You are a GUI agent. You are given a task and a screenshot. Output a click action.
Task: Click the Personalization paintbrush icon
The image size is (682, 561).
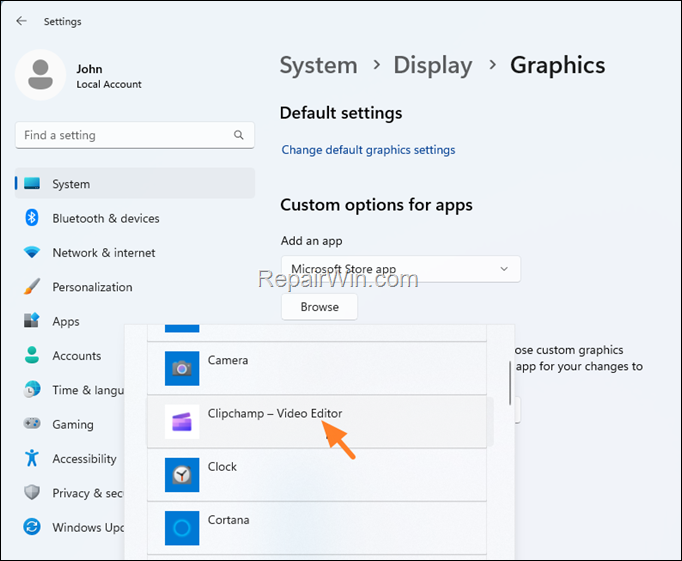point(32,287)
